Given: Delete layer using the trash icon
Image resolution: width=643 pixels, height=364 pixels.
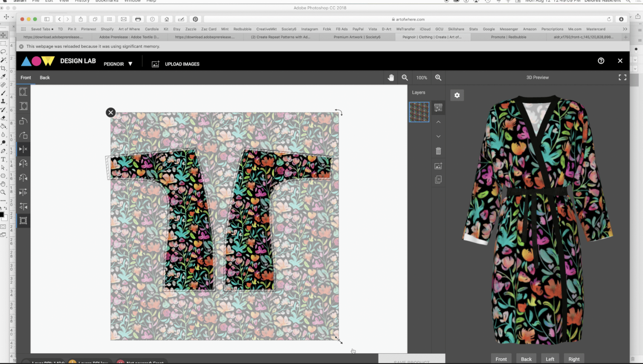Looking at the screenshot, I should (438, 151).
